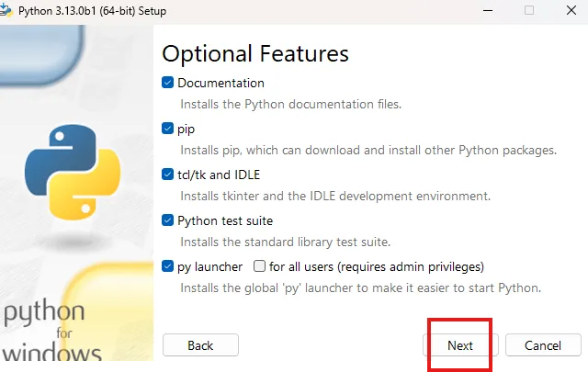Image resolution: width=588 pixels, height=372 pixels.
Task: Click the py launcher label
Action: pos(210,267)
